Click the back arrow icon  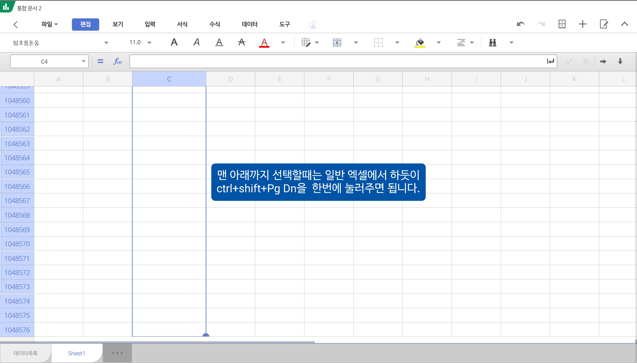[16, 25]
